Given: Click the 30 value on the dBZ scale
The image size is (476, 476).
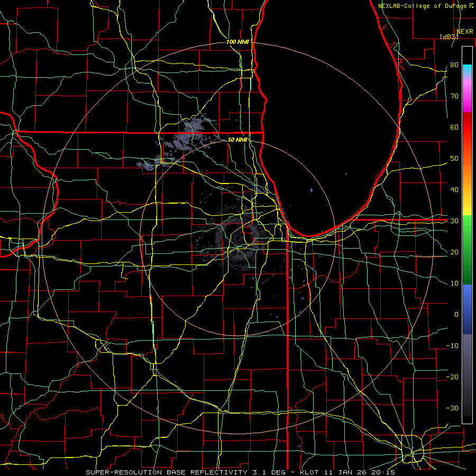Looking at the screenshot, I should pyautogui.click(x=454, y=221).
